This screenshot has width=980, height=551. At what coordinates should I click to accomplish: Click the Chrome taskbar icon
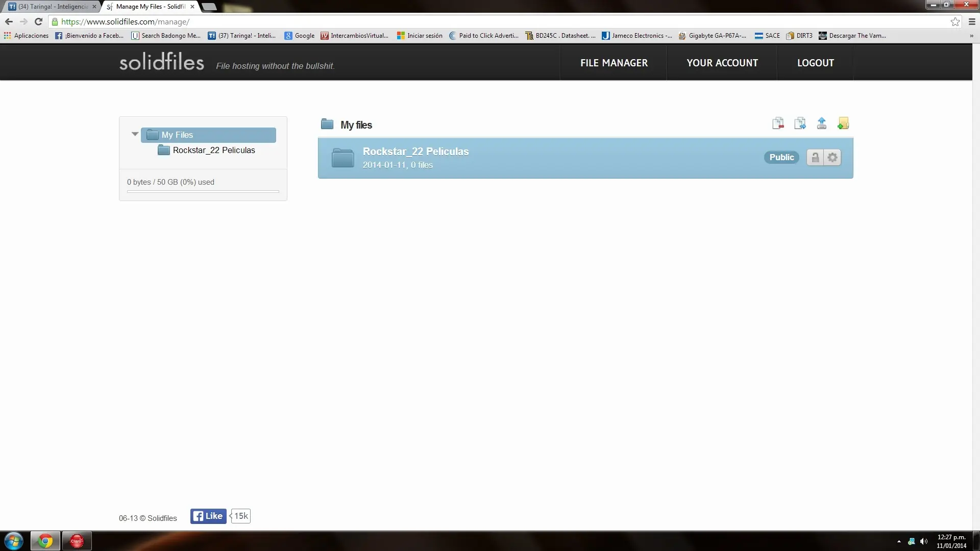pos(45,541)
